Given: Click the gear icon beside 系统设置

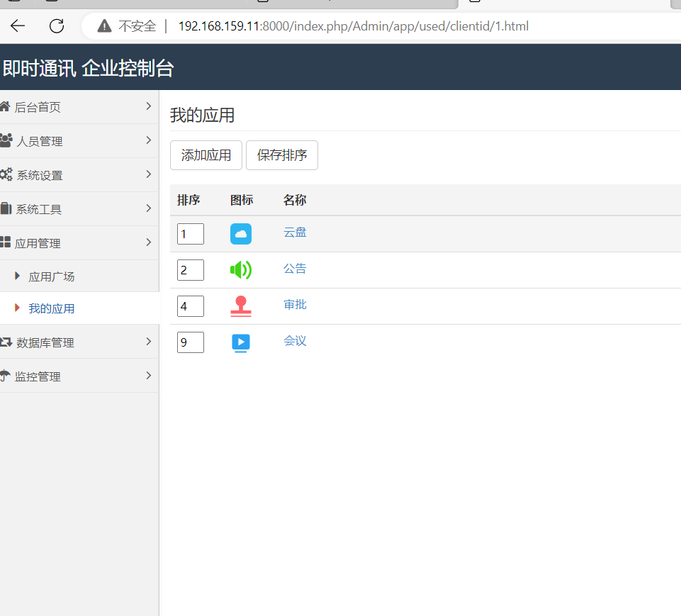Looking at the screenshot, I should (6, 174).
